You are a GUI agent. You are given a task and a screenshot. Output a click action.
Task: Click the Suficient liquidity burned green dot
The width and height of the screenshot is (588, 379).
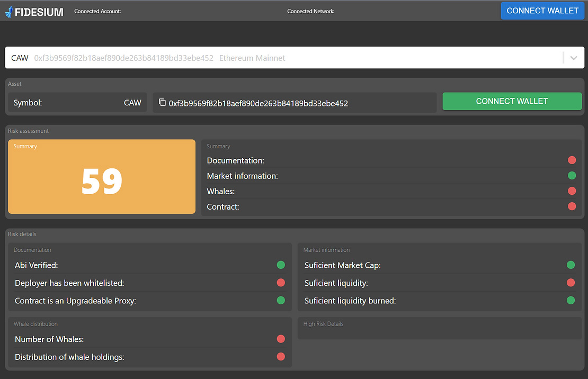point(571,300)
